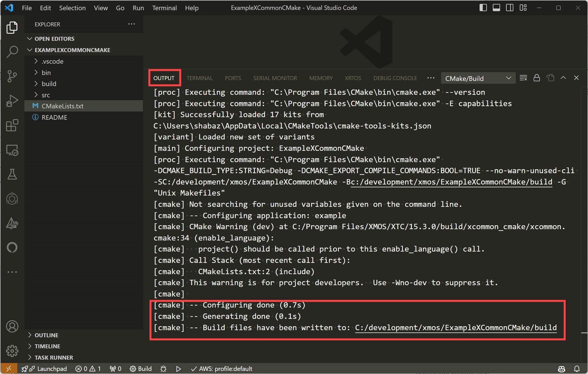Click the Build button in status bar
Viewport: 588px width, 374px height.
(x=141, y=369)
